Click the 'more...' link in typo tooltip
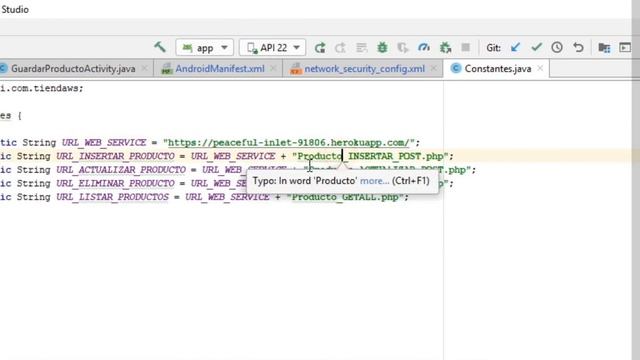The image size is (640, 360). tap(374, 181)
